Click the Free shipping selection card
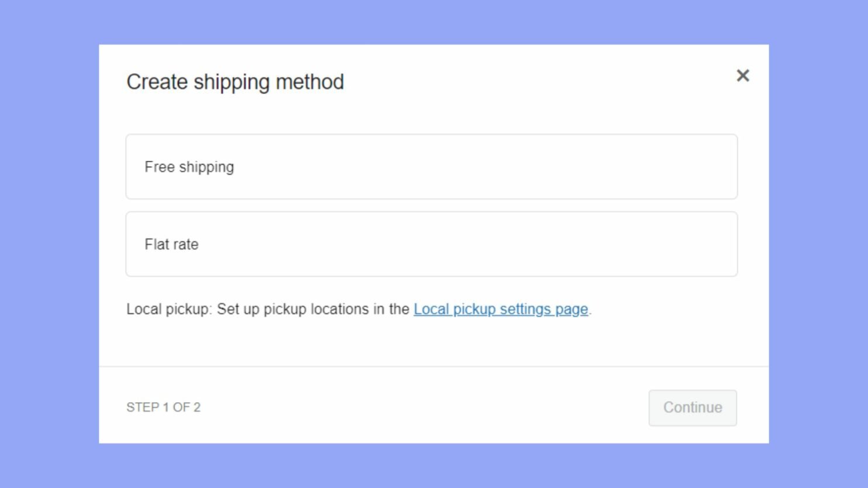868x488 pixels. [432, 167]
